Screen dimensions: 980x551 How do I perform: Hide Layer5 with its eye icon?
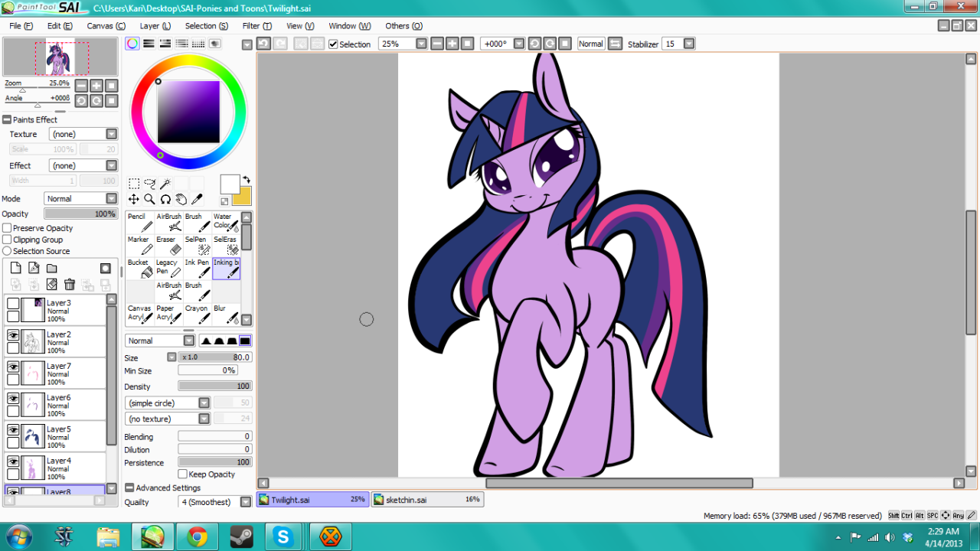[x=13, y=429]
